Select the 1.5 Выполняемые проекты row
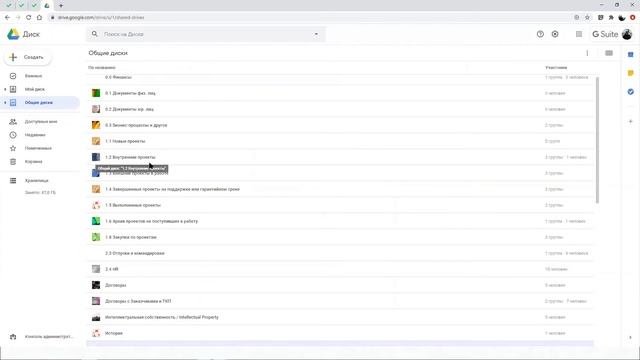The width and height of the screenshot is (640, 360). click(x=340, y=205)
